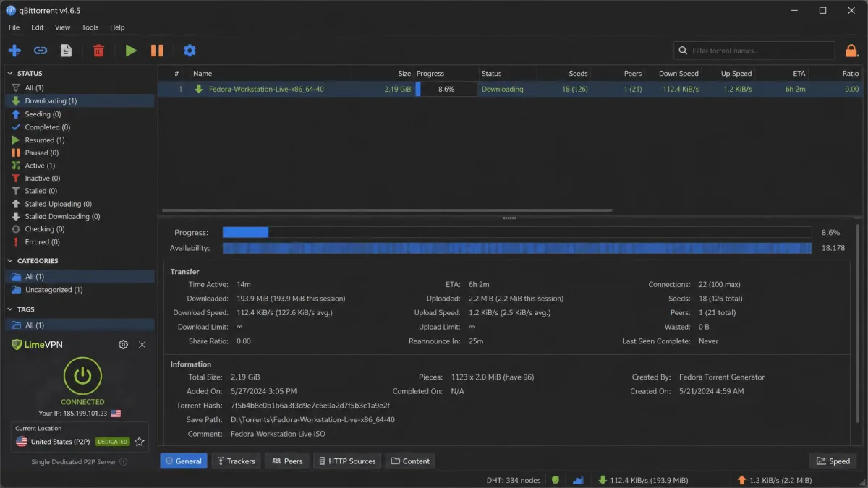Click info icon next to Single Dedicated P2P Server
868x488 pixels.
pyautogui.click(x=123, y=462)
